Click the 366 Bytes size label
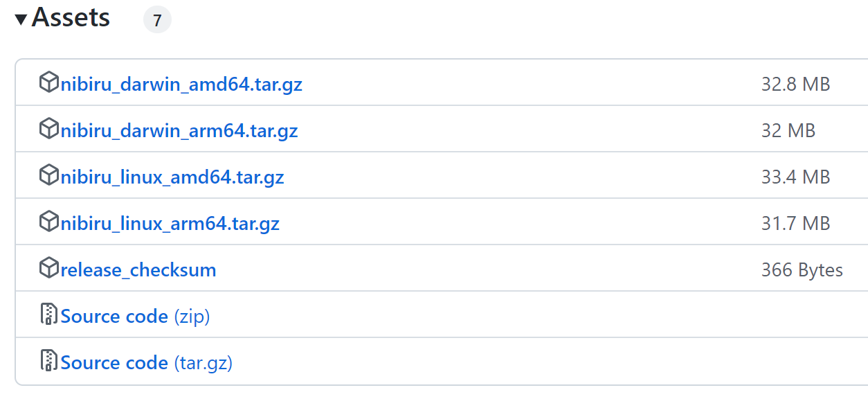Image resolution: width=868 pixels, height=399 pixels. tap(802, 270)
